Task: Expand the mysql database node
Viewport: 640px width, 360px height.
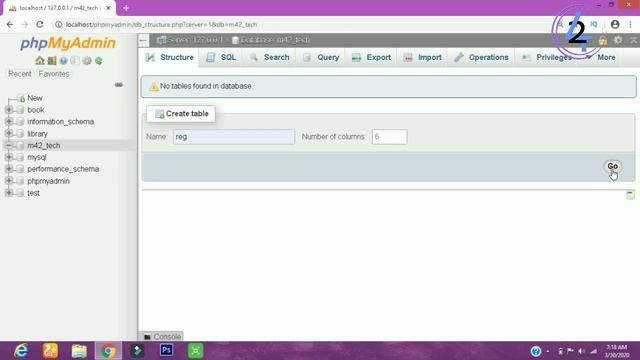Action: tap(9, 157)
